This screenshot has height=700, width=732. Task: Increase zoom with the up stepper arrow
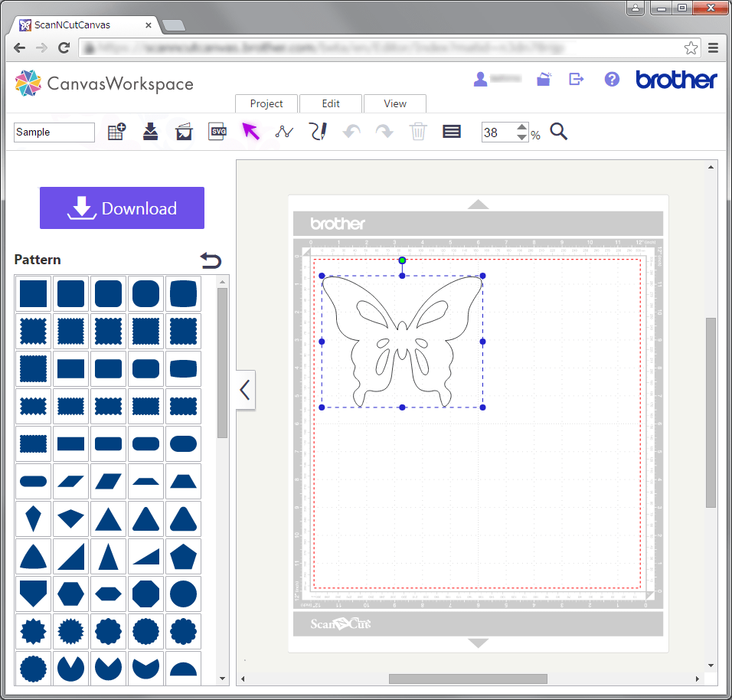pos(522,127)
